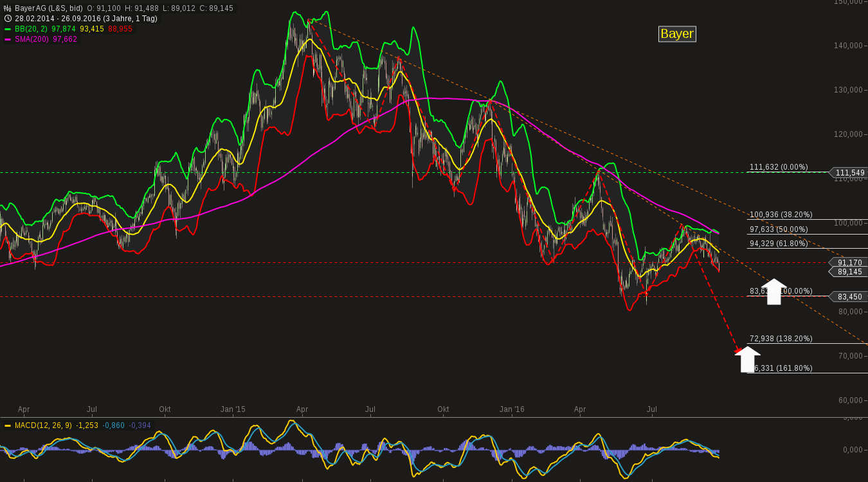
Task: Click the 89,145 current price tag
Action: 849,272
